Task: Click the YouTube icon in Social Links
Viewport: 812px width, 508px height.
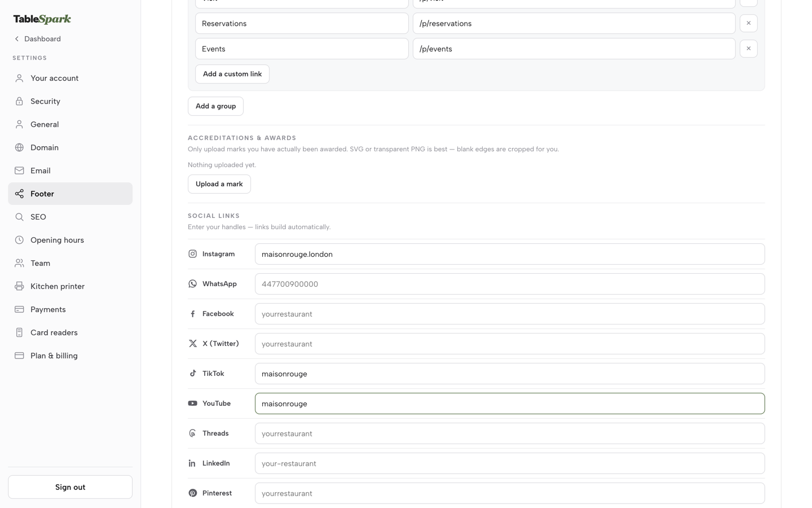Action: click(x=192, y=404)
